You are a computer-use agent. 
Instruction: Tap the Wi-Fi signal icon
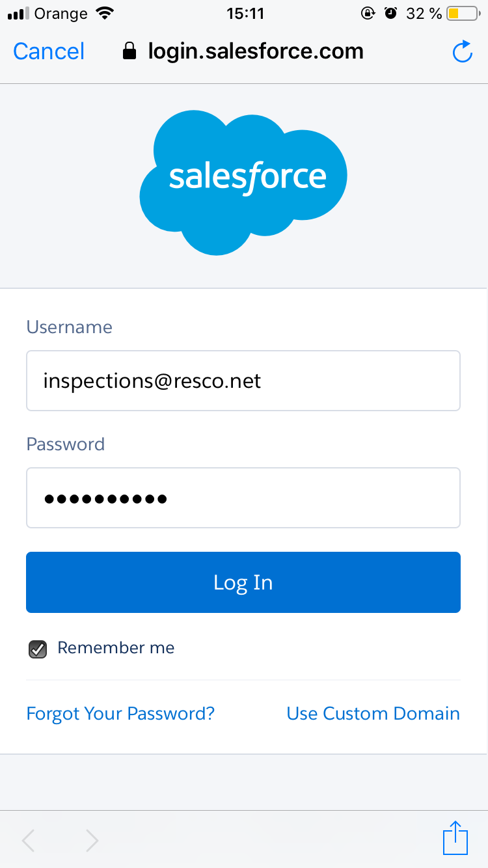[104, 13]
